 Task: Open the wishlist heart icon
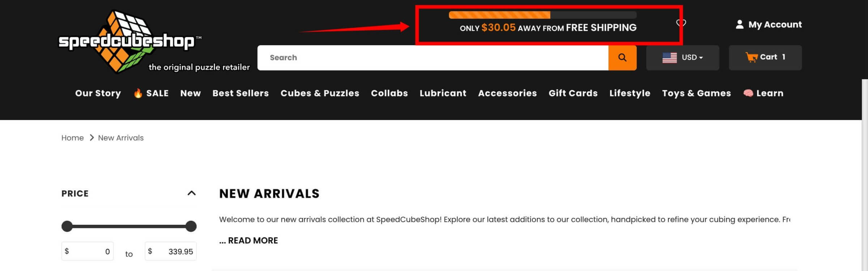pyautogui.click(x=681, y=23)
